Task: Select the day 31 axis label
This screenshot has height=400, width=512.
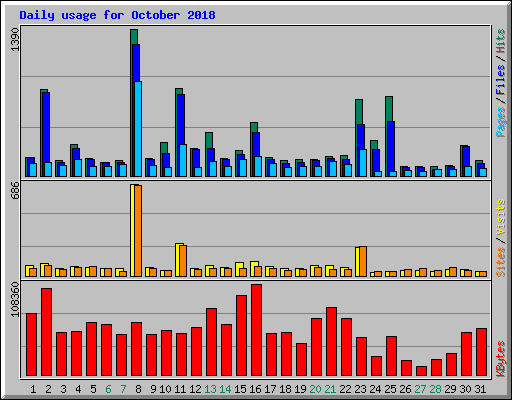Action: pos(480,389)
